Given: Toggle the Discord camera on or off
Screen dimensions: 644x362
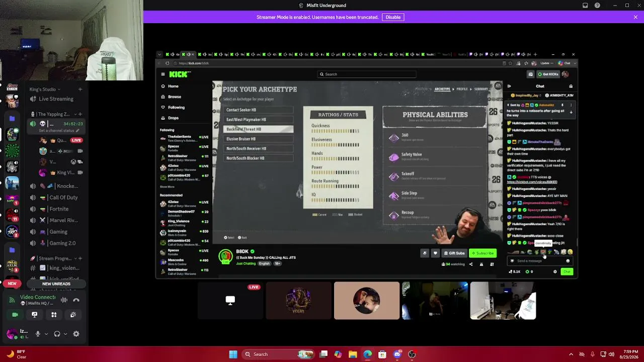Looking at the screenshot, I should coord(15,315).
